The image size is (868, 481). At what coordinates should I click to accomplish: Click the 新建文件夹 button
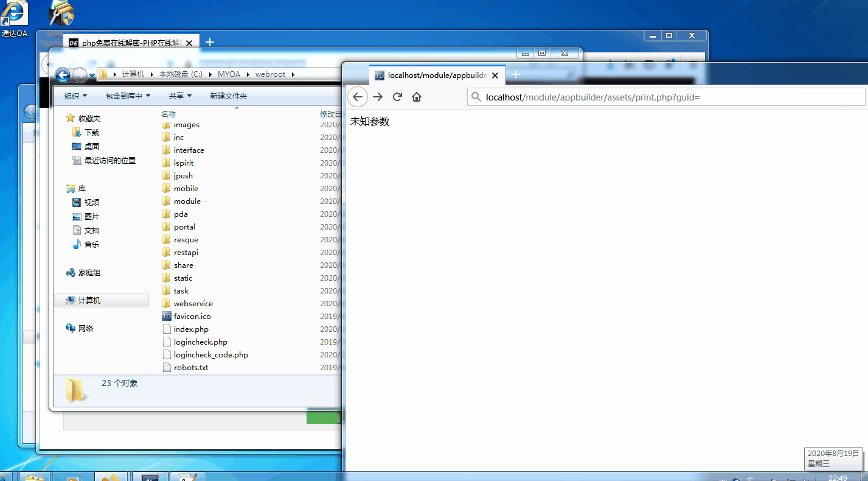pos(228,96)
